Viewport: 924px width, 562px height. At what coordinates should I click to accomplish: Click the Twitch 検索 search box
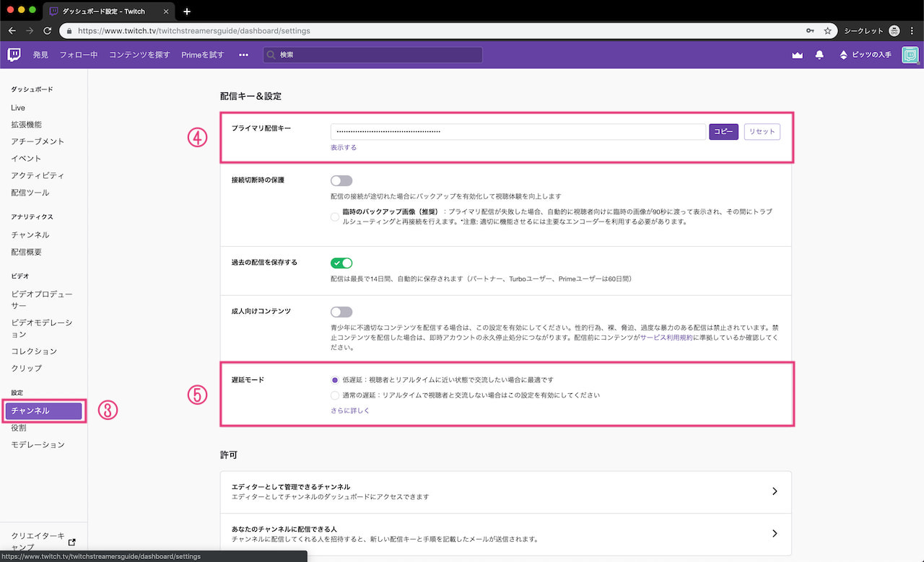pos(372,55)
